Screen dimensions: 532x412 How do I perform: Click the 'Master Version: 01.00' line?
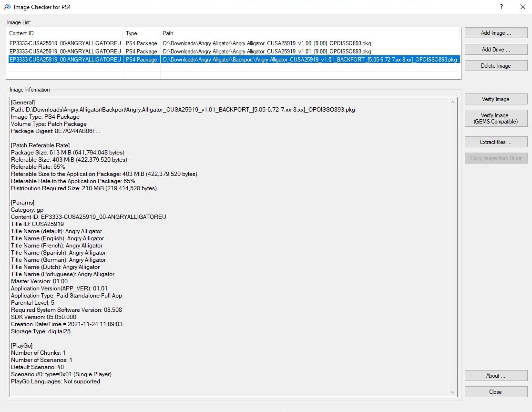point(40,281)
